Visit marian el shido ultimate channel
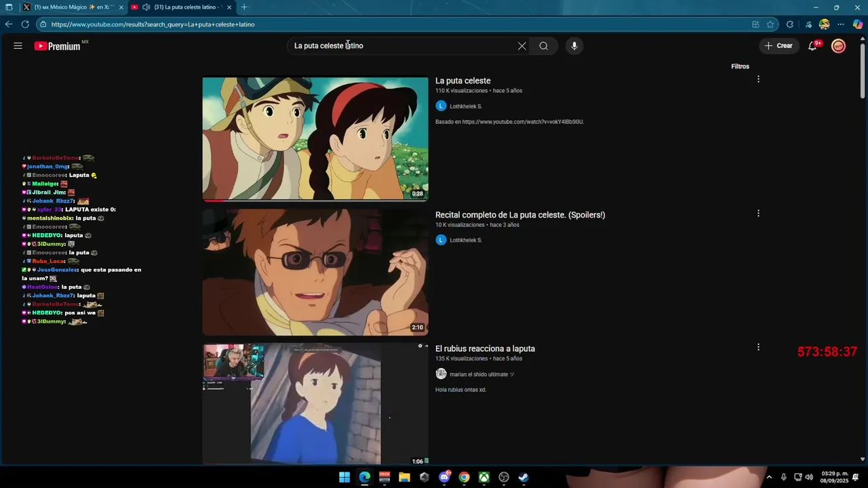 482,374
